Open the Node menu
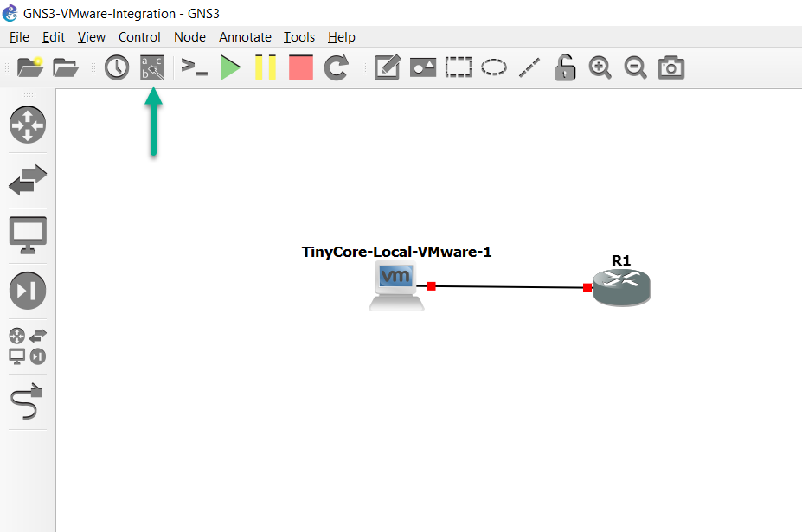The width and height of the screenshot is (802, 532). pyautogui.click(x=189, y=37)
